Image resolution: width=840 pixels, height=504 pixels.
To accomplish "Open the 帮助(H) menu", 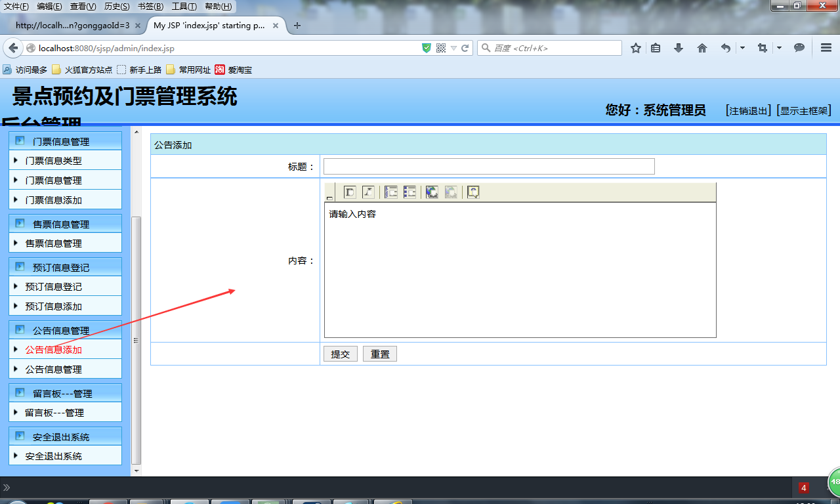I will [218, 7].
